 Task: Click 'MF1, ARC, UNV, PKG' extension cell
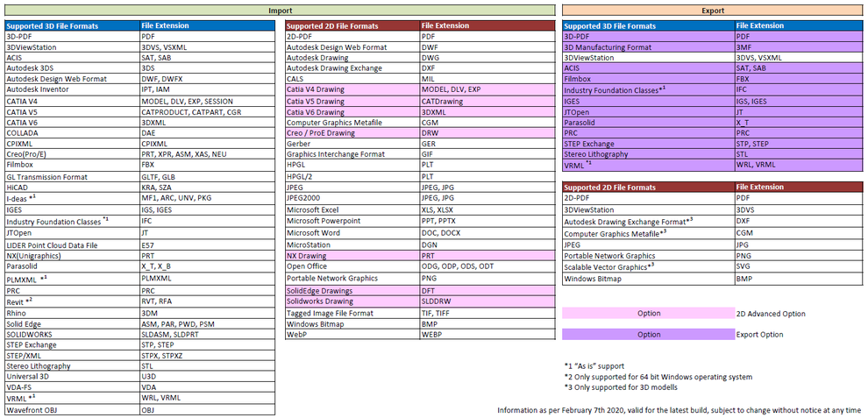[x=207, y=198]
